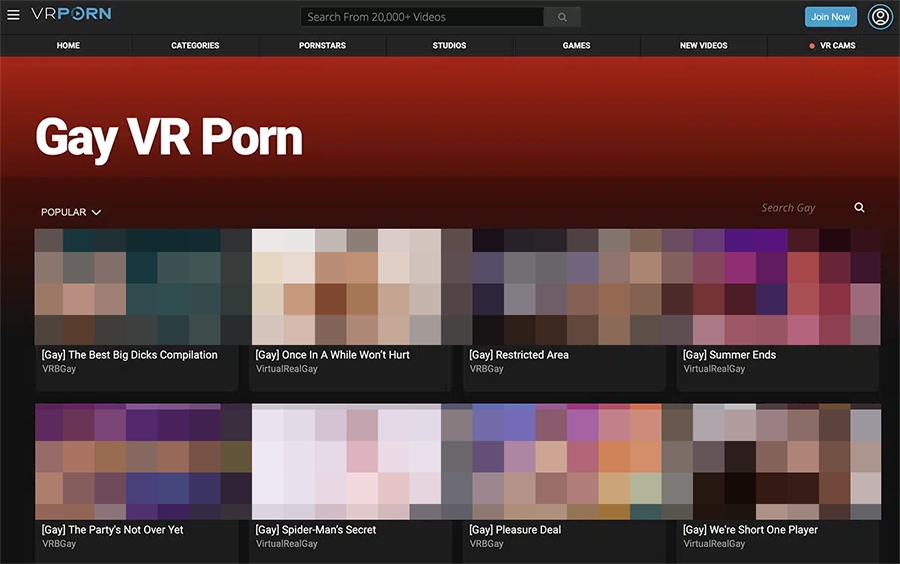Open the PORNSTARS tab
Screen dimensions: 900x564
click(323, 45)
